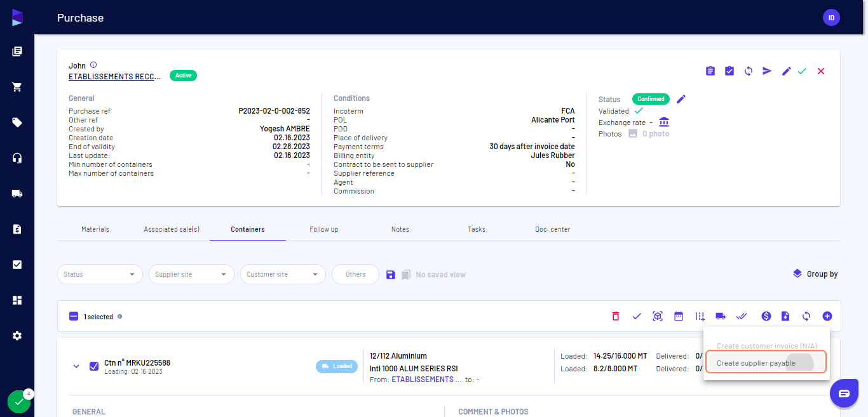Open the truck logistics sidebar section
Screen dimensions: 868x417
coord(17,194)
